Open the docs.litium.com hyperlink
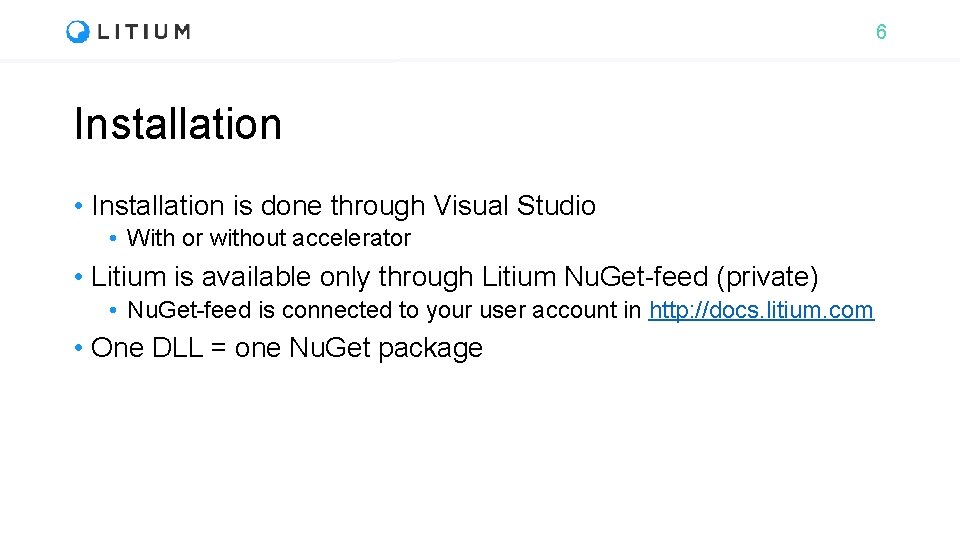 [761, 310]
